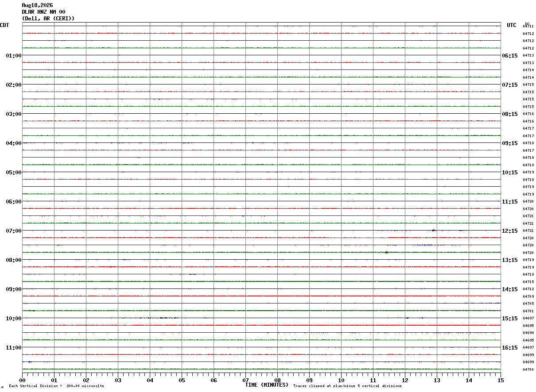Click minute 00 on the bottom axis
Image resolution: width=536 pixels, height=392 pixels.
[22, 380]
